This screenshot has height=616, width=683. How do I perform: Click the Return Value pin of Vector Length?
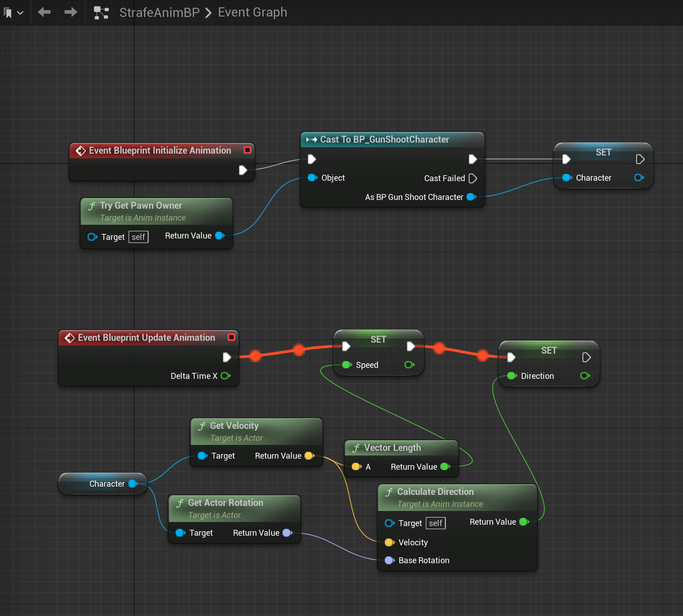point(445,466)
